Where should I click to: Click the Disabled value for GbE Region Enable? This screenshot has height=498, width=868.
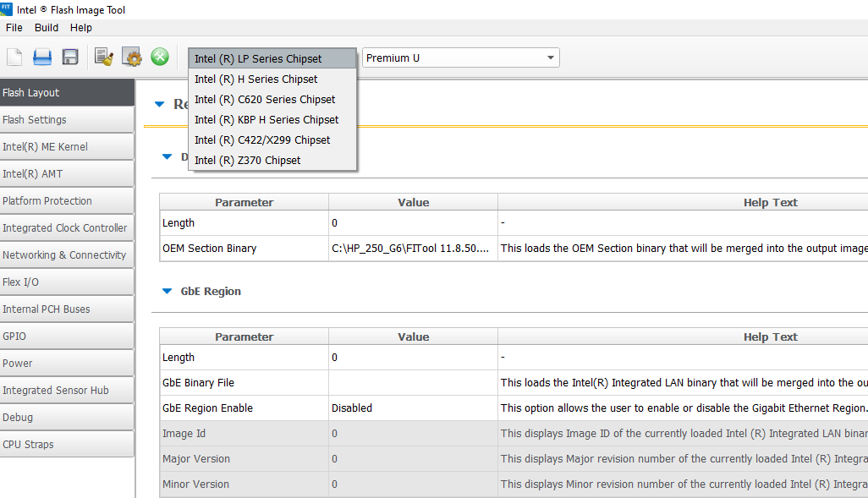(413, 408)
